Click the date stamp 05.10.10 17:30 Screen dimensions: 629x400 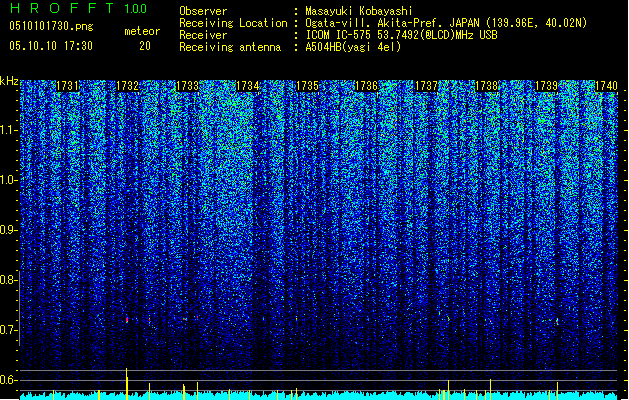51,46
